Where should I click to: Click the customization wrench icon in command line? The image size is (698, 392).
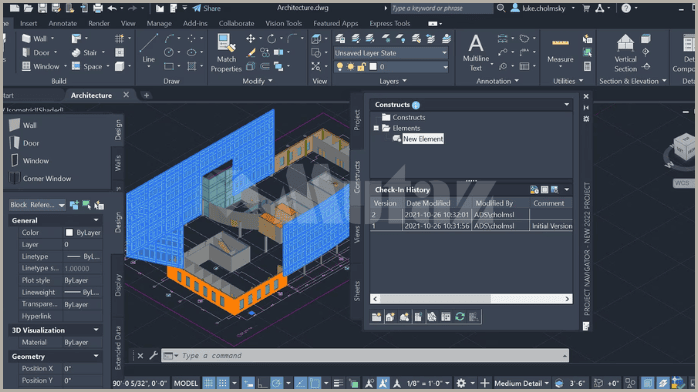[153, 355]
